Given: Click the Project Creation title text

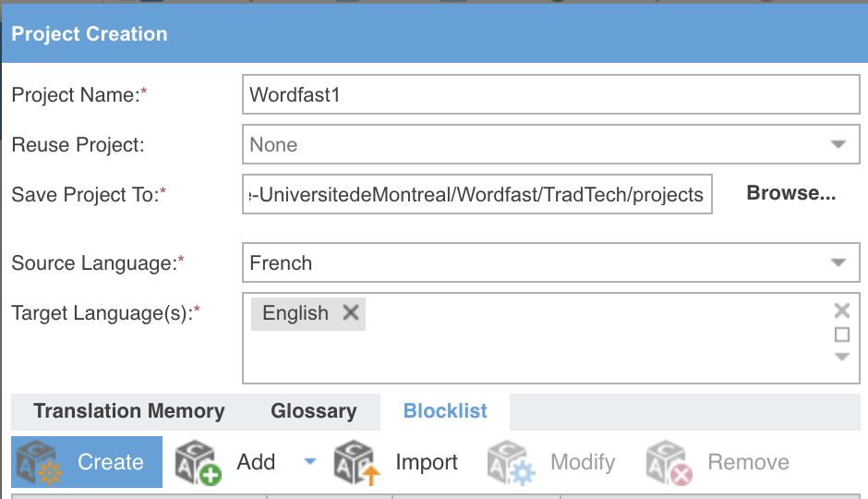Looking at the screenshot, I should pos(90,34).
